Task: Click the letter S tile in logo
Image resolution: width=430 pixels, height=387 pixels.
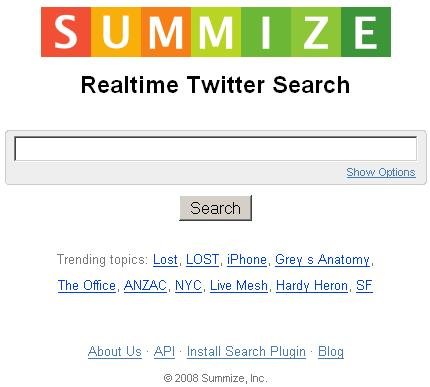Action: [x=66, y=32]
